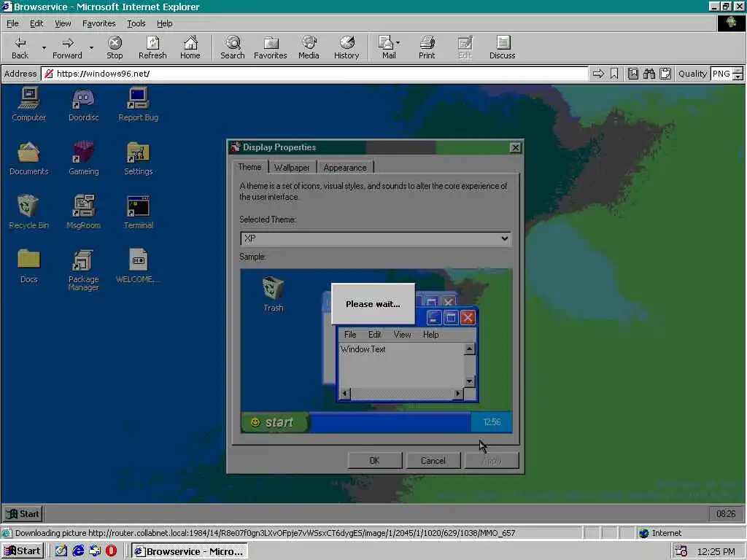Click the bookmark ribbon icon in links bar
This screenshot has height=560, width=747.
point(614,74)
